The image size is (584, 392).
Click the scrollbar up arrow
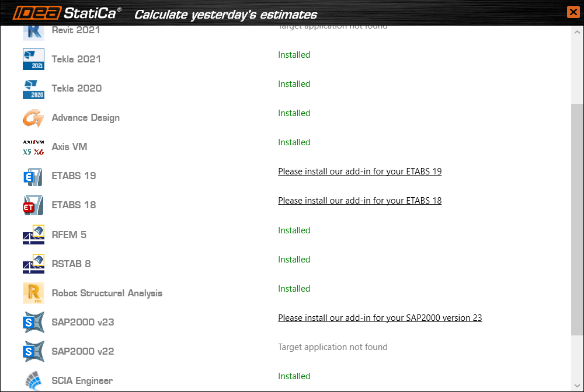[577, 31]
